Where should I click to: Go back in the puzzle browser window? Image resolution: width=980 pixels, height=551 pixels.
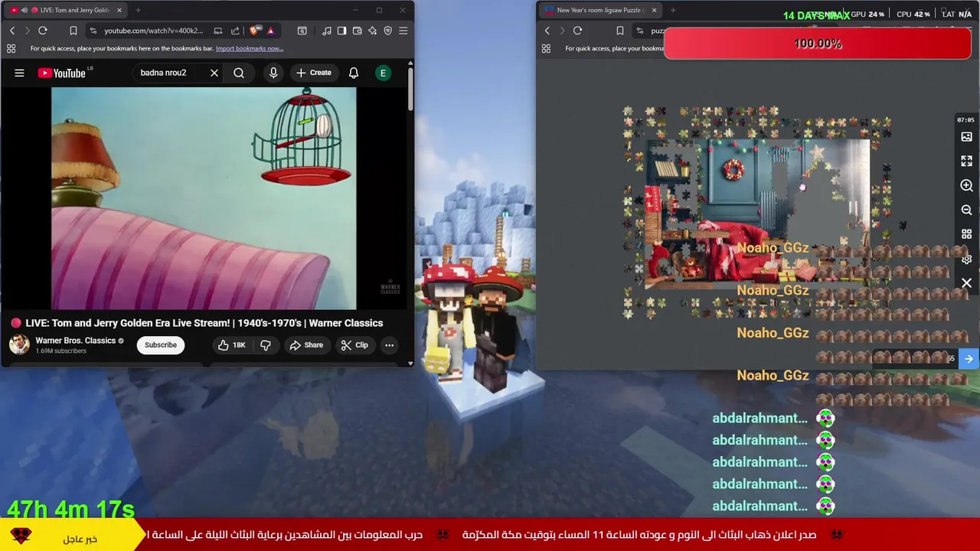pyautogui.click(x=547, y=31)
